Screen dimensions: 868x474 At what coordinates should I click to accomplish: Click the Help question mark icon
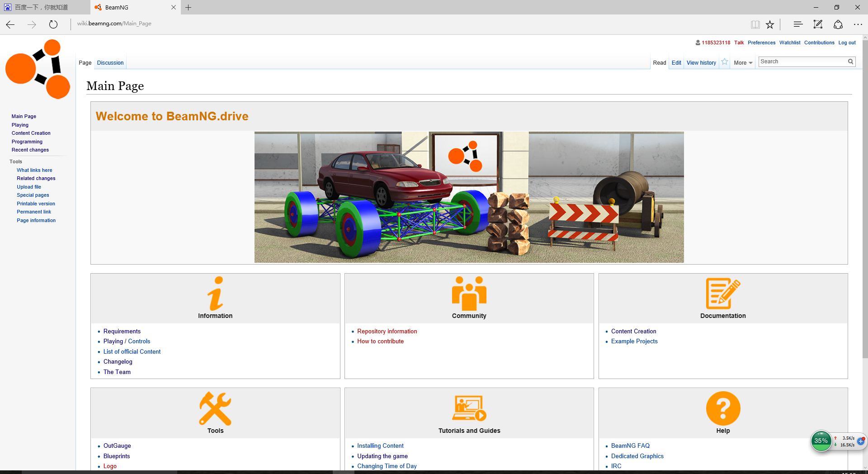pyautogui.click(x=723, y=408)
